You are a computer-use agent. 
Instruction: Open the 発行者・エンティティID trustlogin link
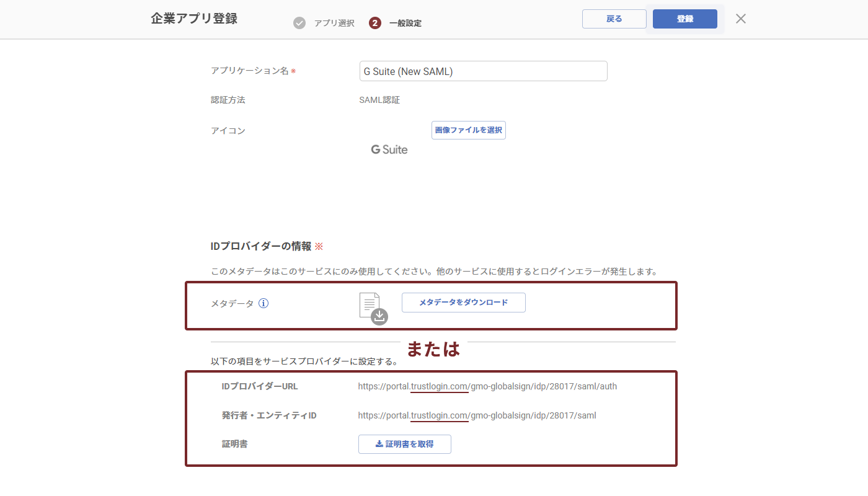(439, 415)
